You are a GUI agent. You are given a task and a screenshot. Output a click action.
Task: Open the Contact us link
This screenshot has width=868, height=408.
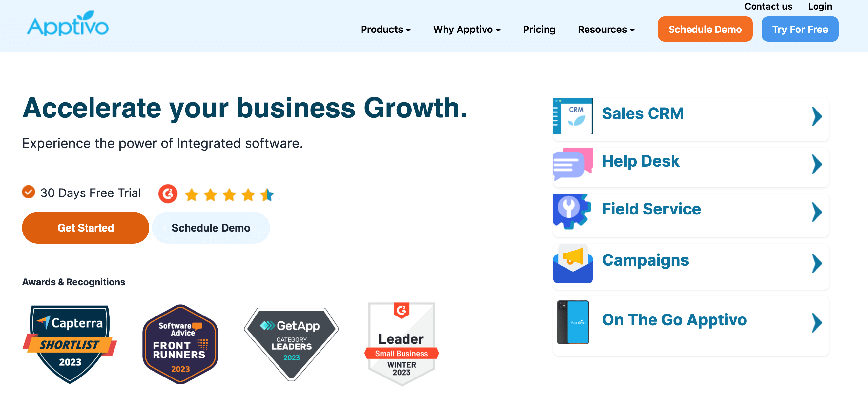point(768,6)
